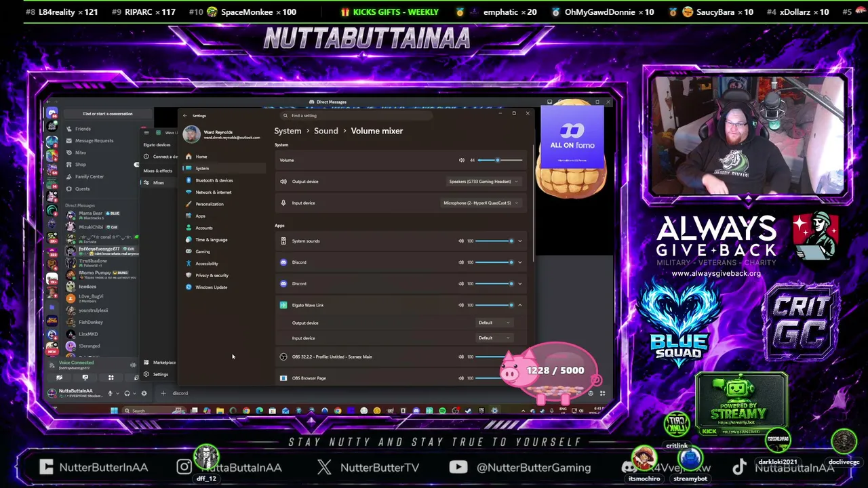Expand first Discord app options
The image size is (868, 488).
point(520,262)
